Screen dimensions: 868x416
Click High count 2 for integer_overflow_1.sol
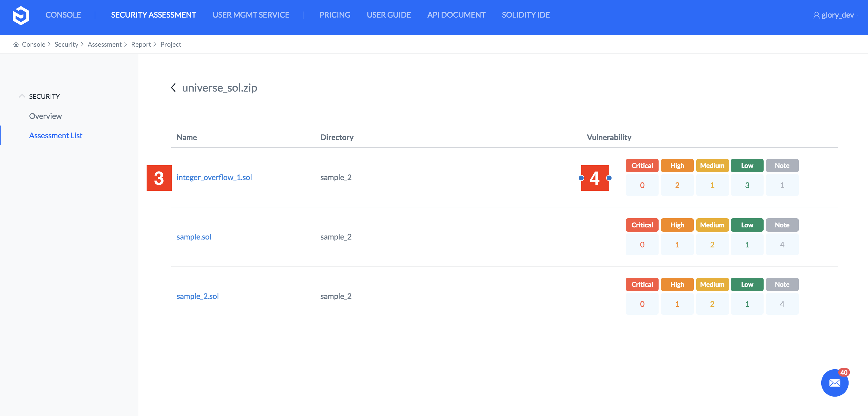[677, 185]
